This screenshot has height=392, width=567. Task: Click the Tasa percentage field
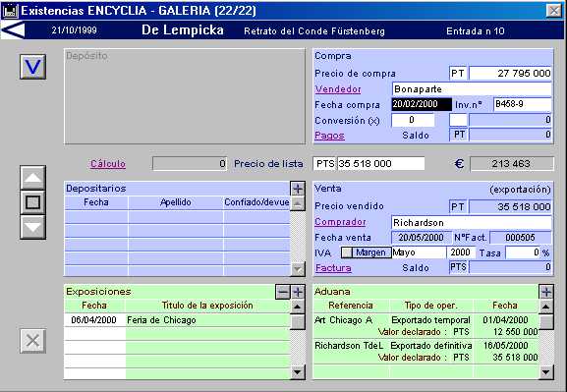523,252
